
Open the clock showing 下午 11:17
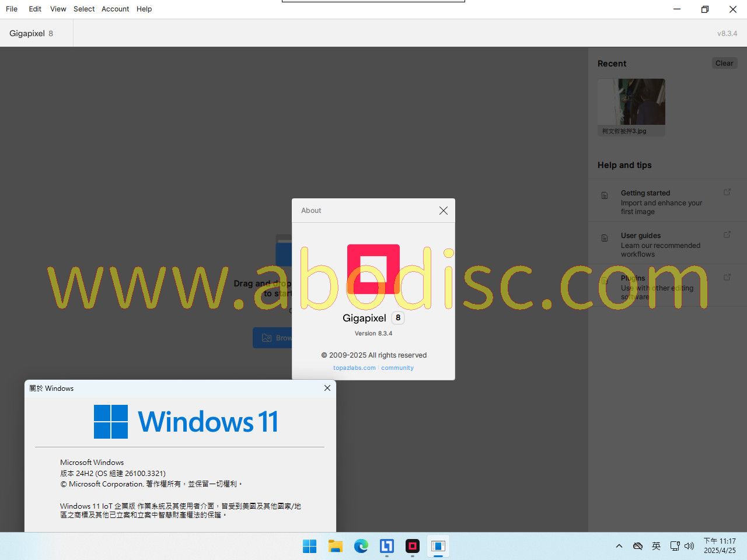(x=720, y=546)
